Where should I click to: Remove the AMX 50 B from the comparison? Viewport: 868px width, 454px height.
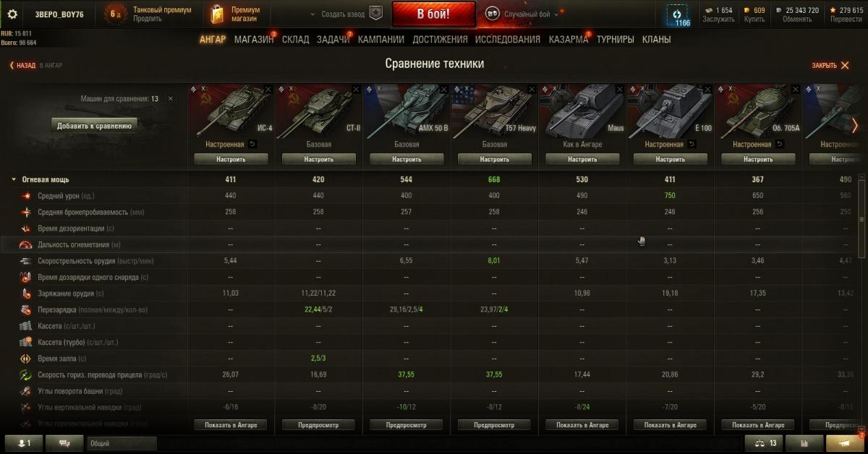[444, 89]
